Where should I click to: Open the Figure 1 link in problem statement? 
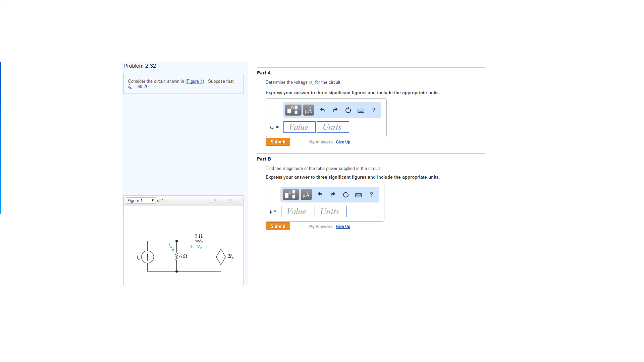(x=195, y=81)
